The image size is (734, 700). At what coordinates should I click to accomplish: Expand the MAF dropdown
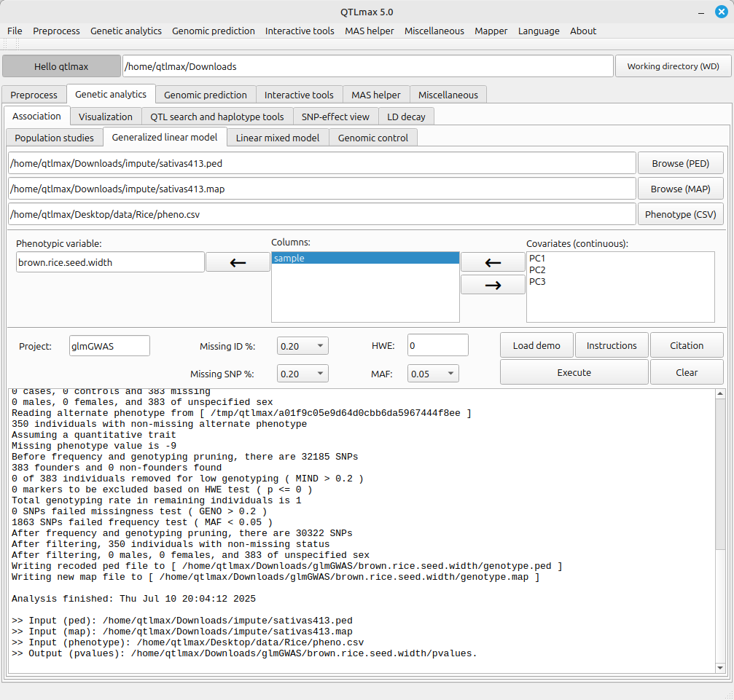coord(433,374)
